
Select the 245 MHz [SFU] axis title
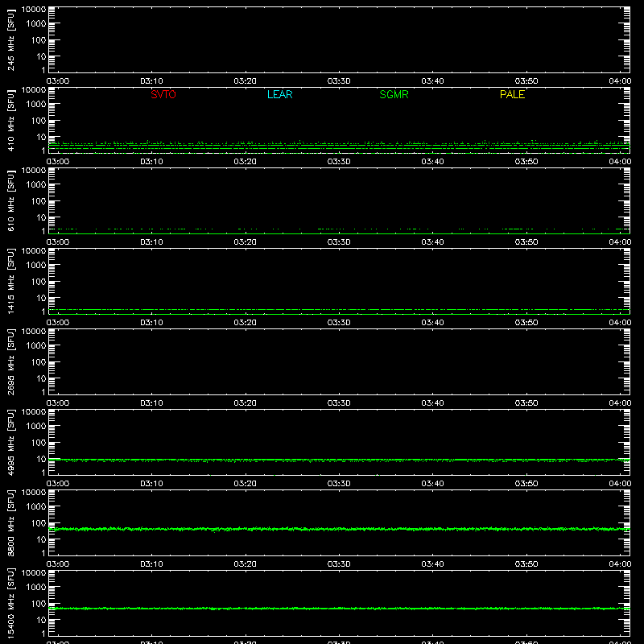10,40
